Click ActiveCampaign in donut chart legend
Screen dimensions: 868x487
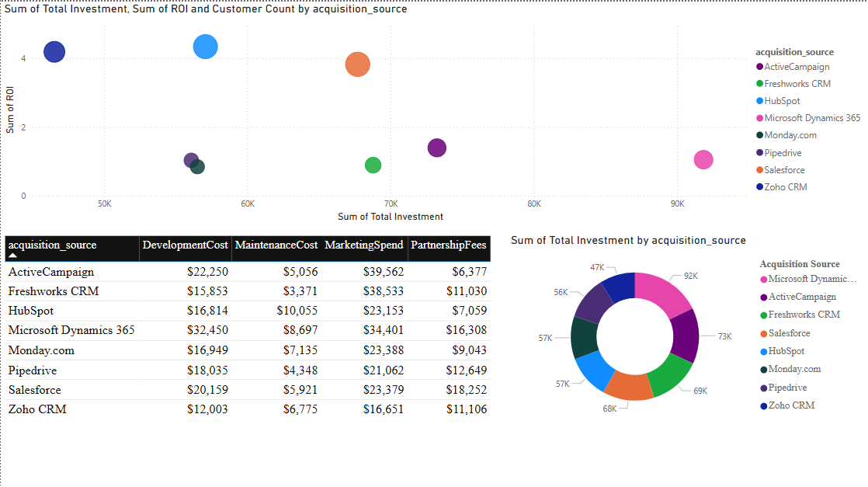pos(798,297)
